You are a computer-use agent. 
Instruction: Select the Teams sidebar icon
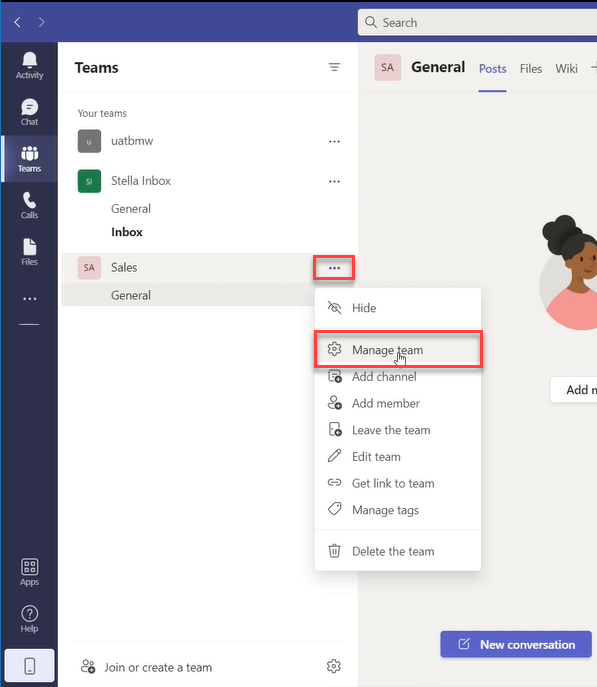(x=29, y=159)
